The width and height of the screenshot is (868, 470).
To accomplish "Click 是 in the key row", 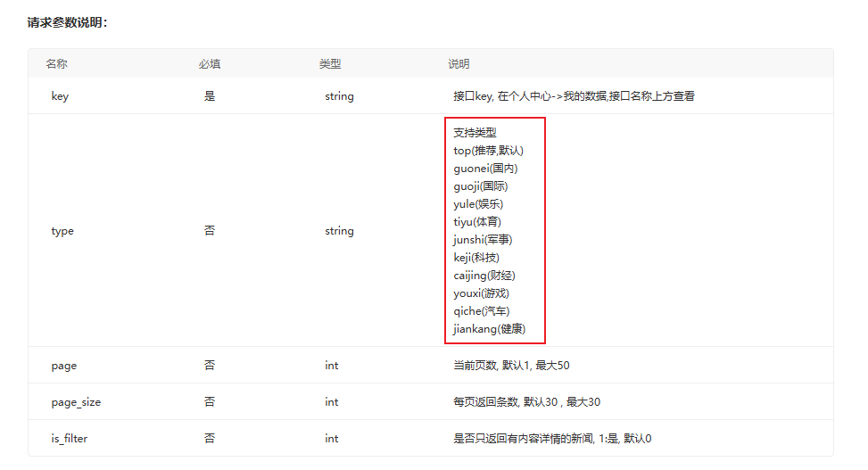I will pyautogui.click(x=210, y=96).
